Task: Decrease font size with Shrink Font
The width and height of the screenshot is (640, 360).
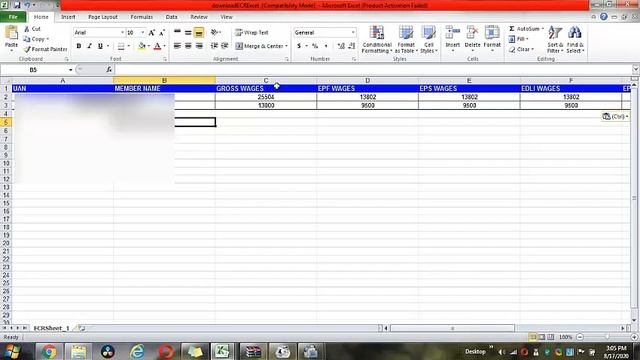Action: click(162, 33)
